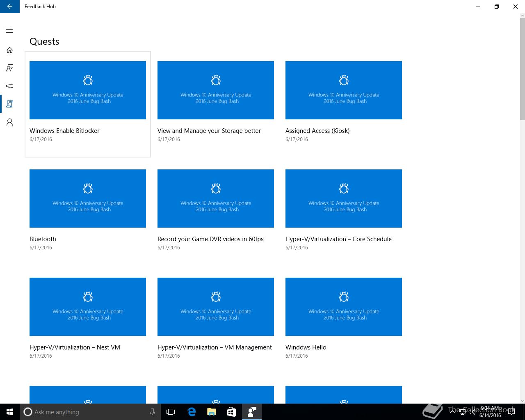The height and width of the screenshot is (420, 525).
Task: Select the Quests icon in sidebar
Action: click(10, 104)
